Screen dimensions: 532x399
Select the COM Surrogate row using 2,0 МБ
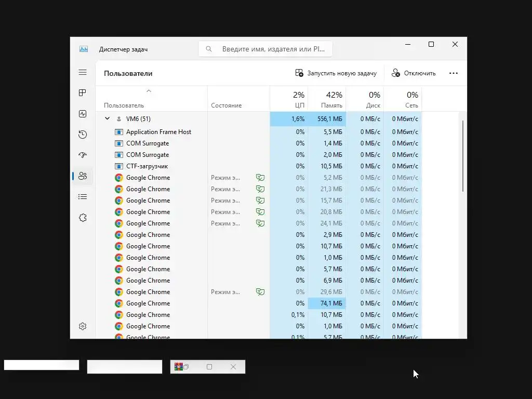(259, 155)
